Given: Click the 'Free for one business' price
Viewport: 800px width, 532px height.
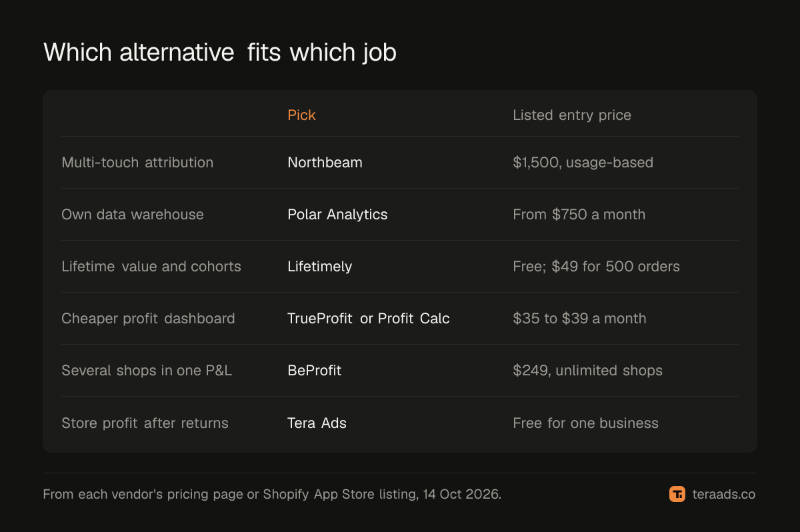Looking at the screenshot, I should [x=585, y=423].
